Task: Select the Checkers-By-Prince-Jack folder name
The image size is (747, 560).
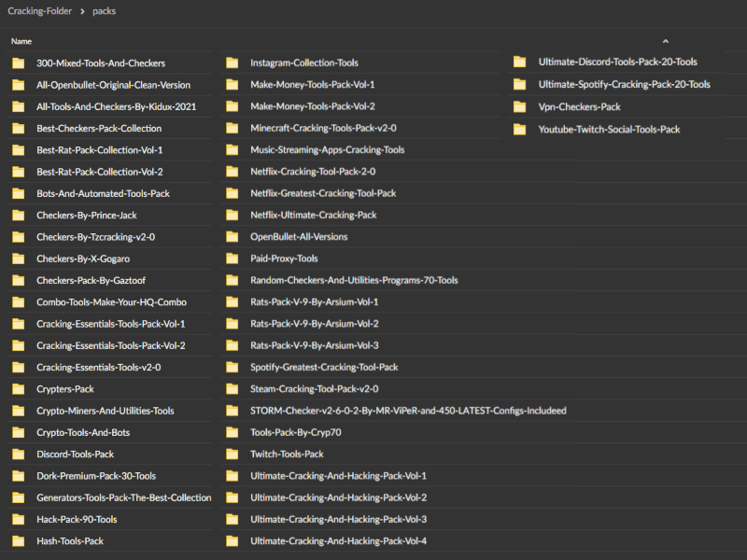Action: (86, 216)
